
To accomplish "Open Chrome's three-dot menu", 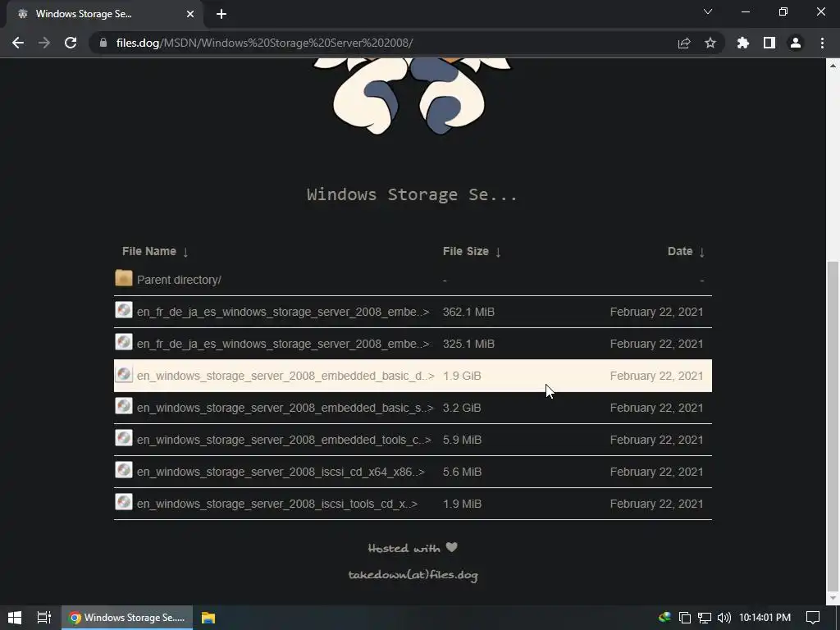I will click(x=822, y=43).
